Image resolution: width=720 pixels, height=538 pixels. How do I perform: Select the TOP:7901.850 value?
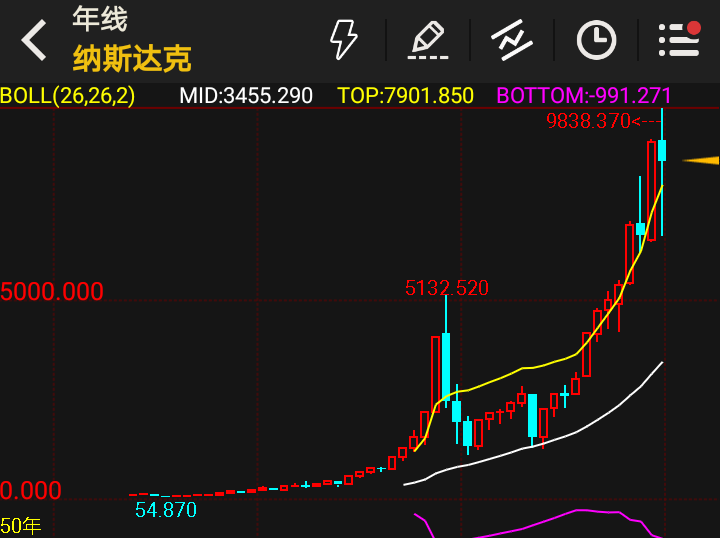coord(405,96)
